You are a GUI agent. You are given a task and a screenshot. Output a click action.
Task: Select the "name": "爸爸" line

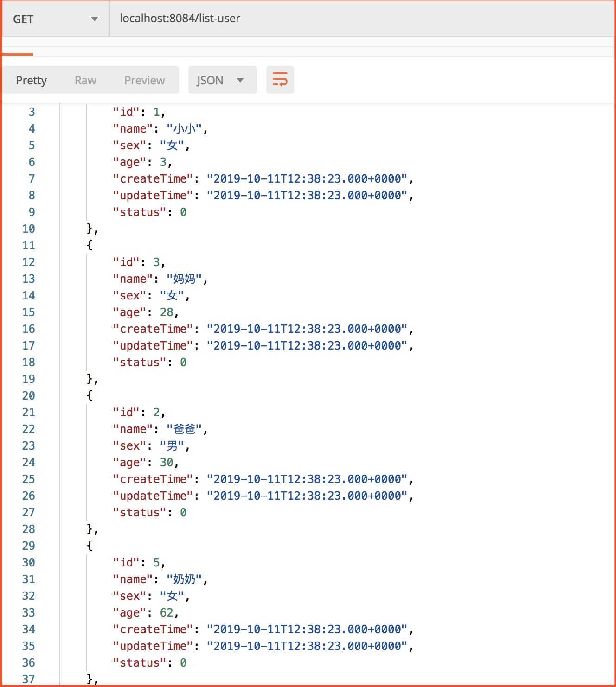point(160,429)
